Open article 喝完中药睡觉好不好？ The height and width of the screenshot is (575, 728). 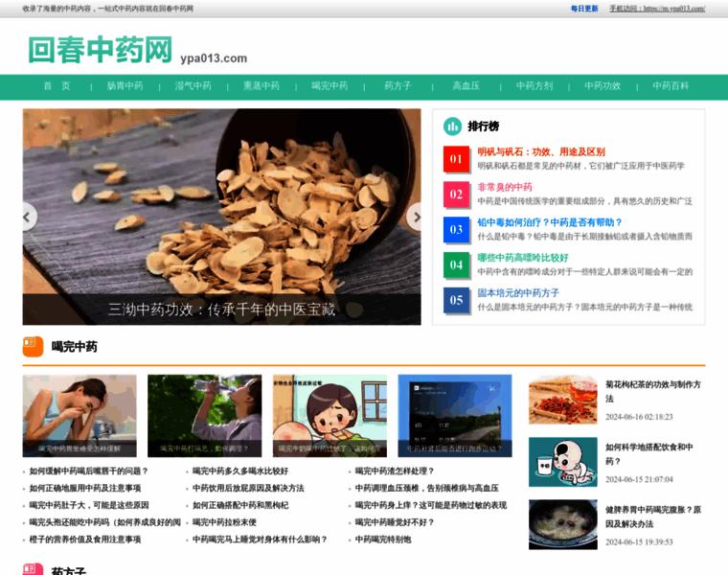(395, 522)
